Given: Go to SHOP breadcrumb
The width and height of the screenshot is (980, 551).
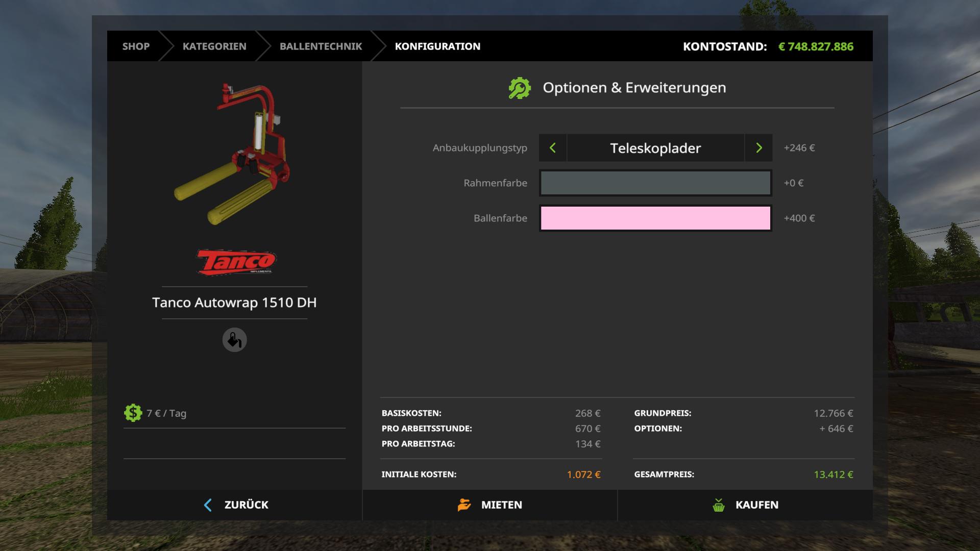Looking at the screenshot, I should (136, 46).
